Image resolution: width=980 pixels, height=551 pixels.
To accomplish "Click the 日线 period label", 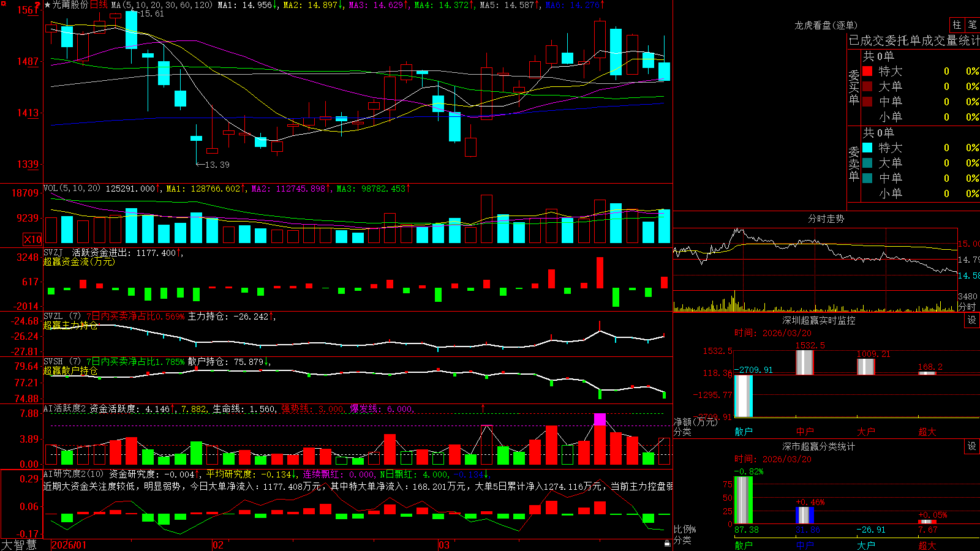I will [x=99, y=5].
